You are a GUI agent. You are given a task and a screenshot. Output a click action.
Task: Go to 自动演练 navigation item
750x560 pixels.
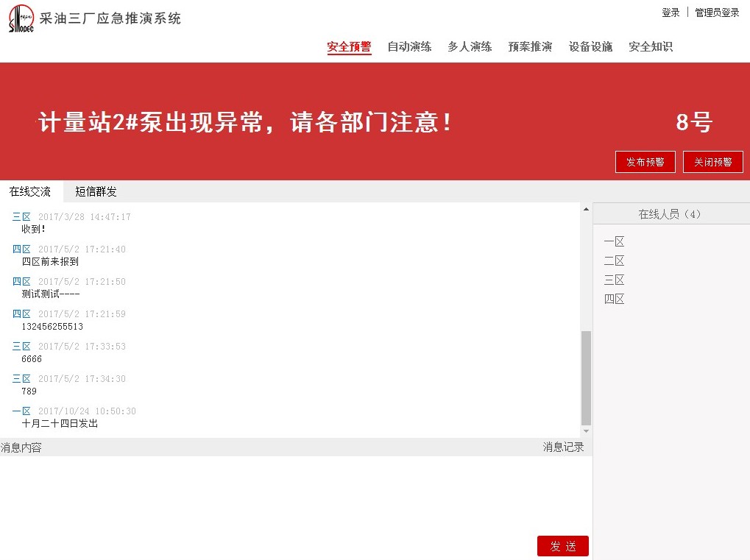coord(409,47)
